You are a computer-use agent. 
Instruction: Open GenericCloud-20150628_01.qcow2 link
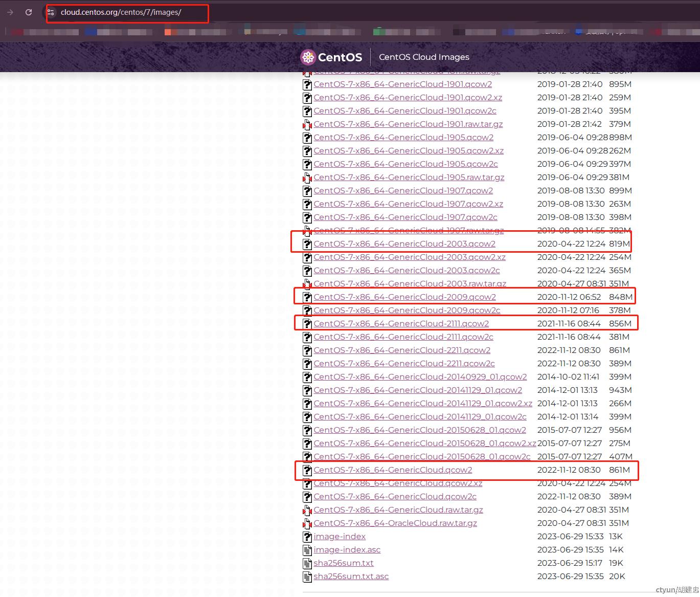420,430
